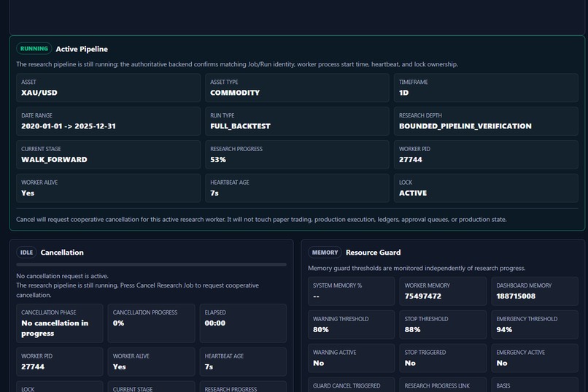This screenshot has height=392, width=588.
Task: Click Worker Alive Yes in Cancellation panel
Action: pyautogui.click(x=119, y=366)
